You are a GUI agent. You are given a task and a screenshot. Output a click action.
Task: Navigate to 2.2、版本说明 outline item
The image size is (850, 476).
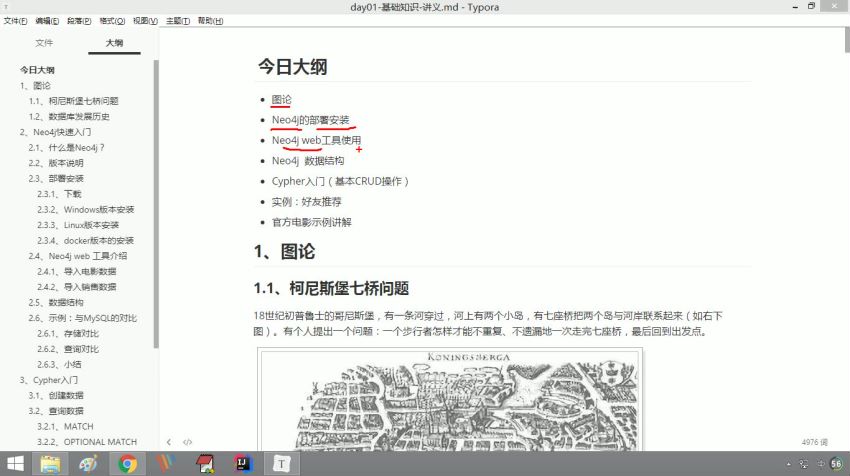56,163
